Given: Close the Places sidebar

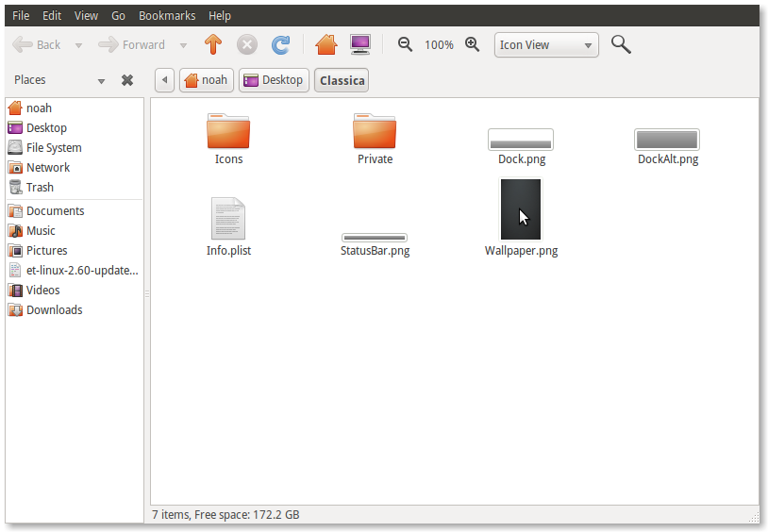Looking at the screenshot, I should [x=127, y=80].
